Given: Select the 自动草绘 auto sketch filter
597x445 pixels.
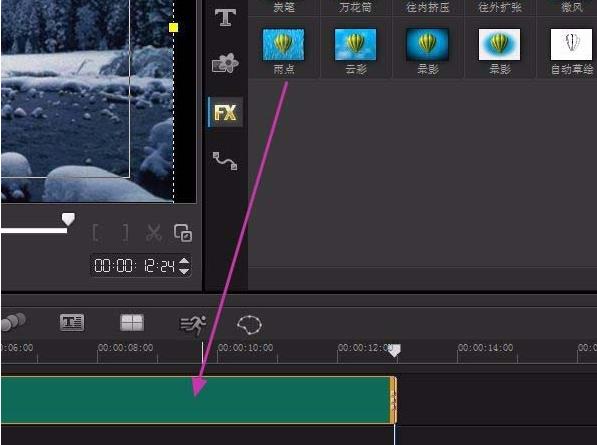Looking at the screenshot, I should 571,45.
